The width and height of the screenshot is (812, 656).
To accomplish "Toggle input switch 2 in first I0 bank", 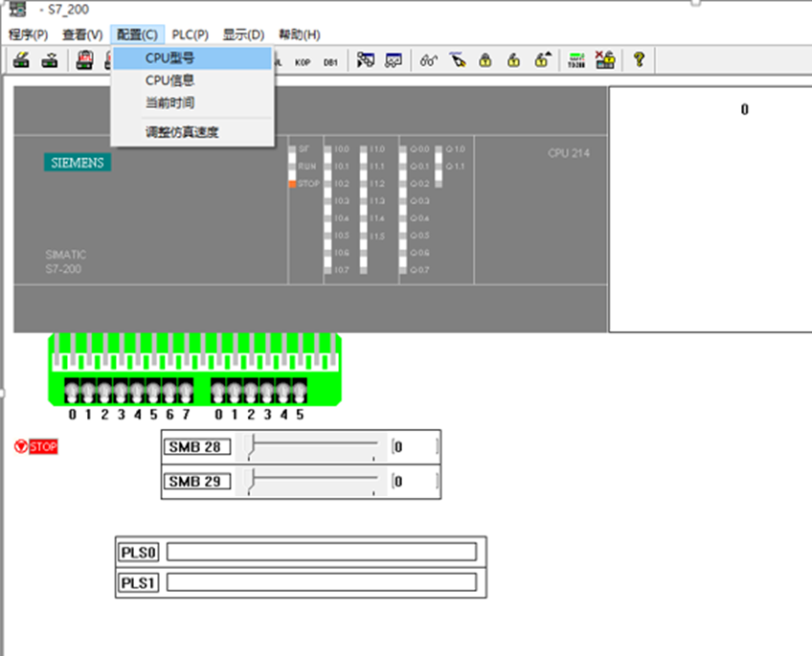I will (x=104, y=392).
